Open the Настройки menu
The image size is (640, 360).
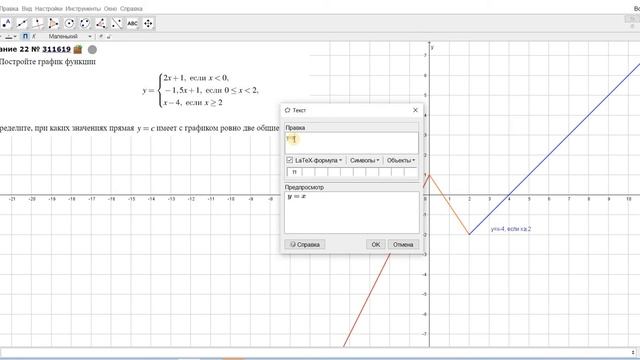[x=49, y=9]
